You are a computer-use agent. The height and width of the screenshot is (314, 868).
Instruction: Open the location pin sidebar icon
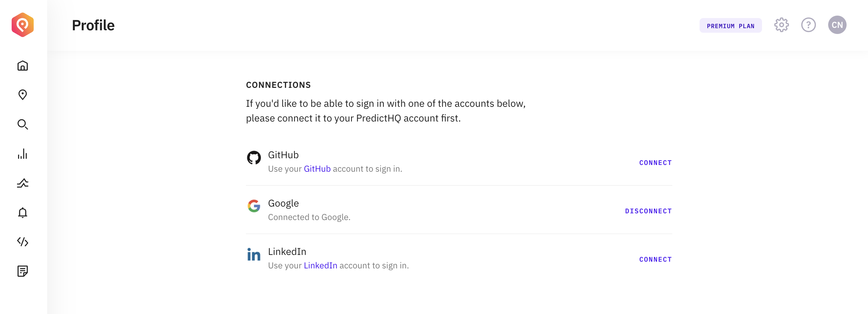click(x=23, y=95)
